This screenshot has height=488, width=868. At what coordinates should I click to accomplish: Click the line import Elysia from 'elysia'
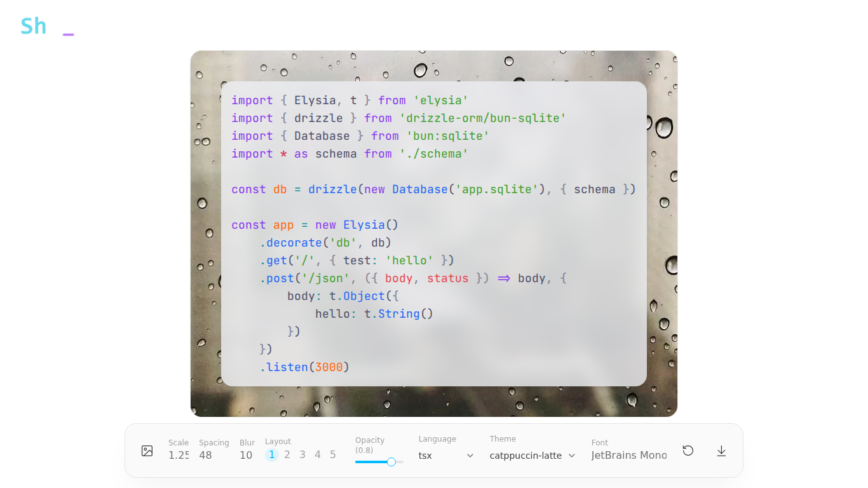coord(349,100)
